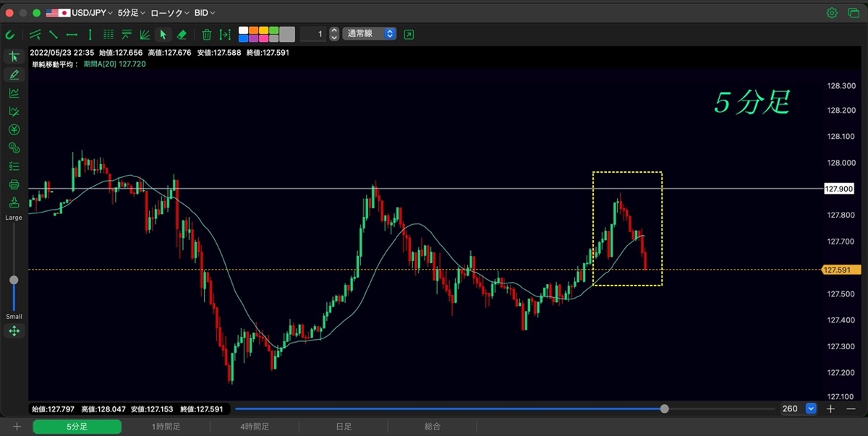The image size is (868, 436).
Task: Choose the Fibonacci fan tool icon
Action: pos(145,34)
